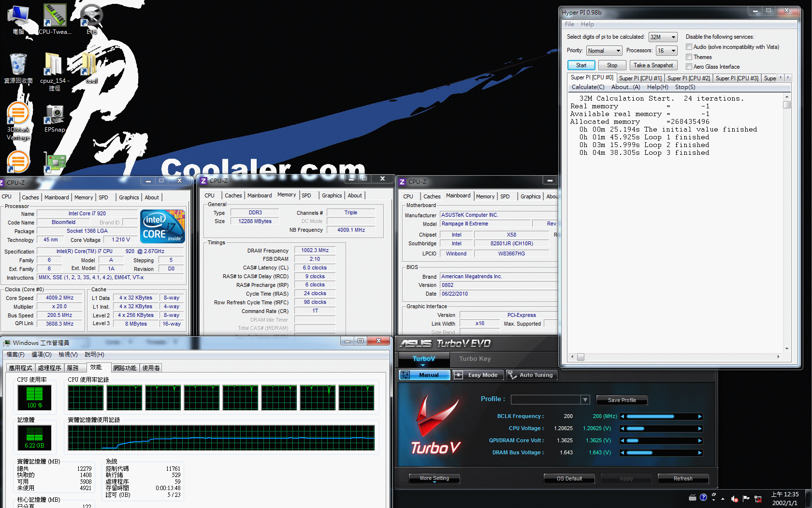The width and height of the screenshot is (812, 508).
Task: Select the Auto Tuning wrench icon in TurboV
Action: [512, 375]
